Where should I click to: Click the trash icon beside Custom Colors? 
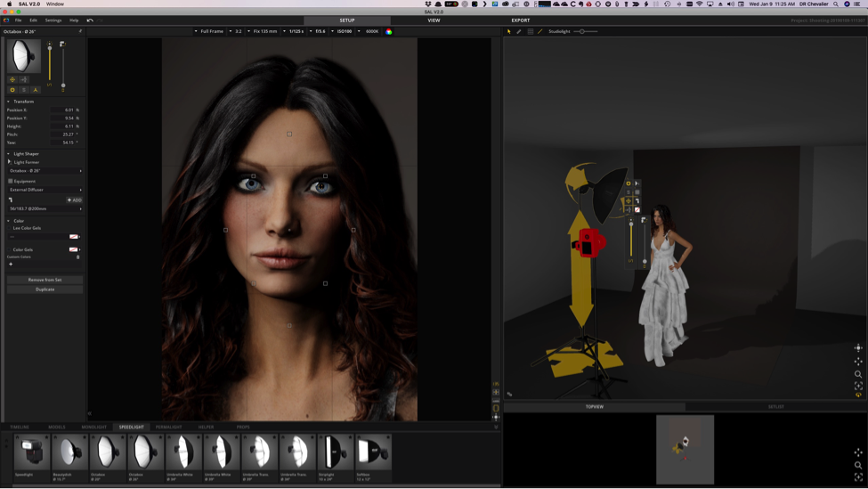point(78,257)
